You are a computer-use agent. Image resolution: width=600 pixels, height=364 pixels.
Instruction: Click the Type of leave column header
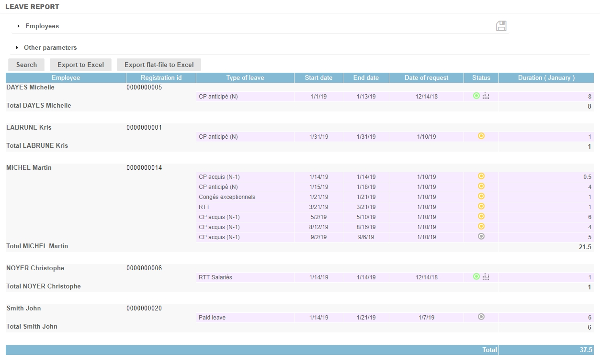(245, 78)
